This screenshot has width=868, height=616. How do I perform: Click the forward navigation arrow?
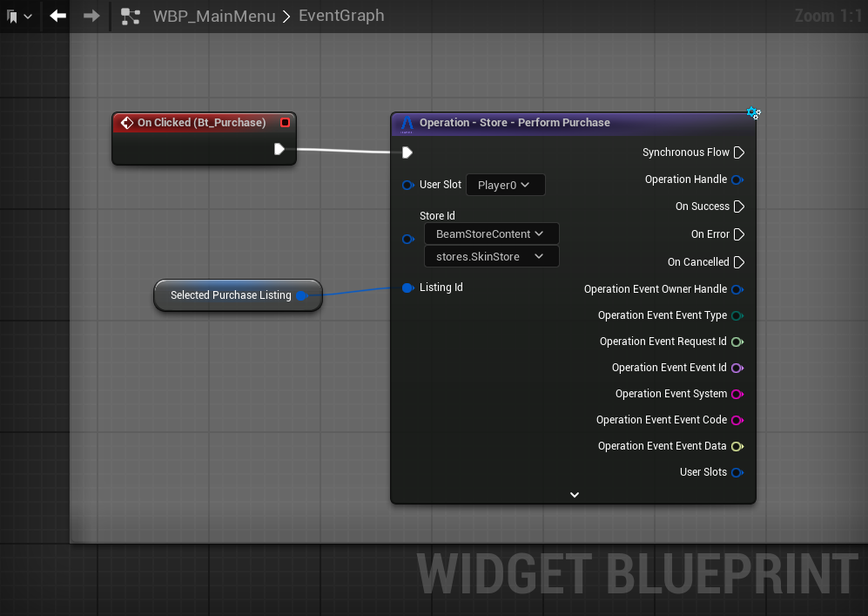91,16
